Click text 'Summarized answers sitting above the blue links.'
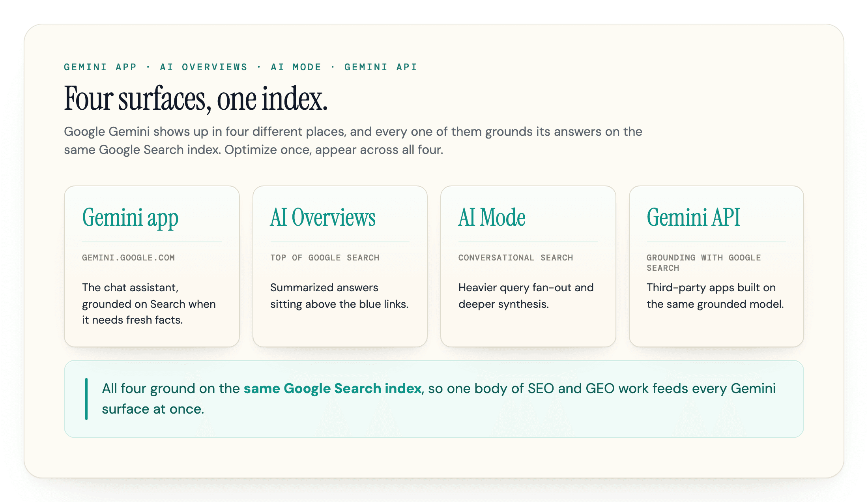The image size is (868, 502). pos(339,296)
